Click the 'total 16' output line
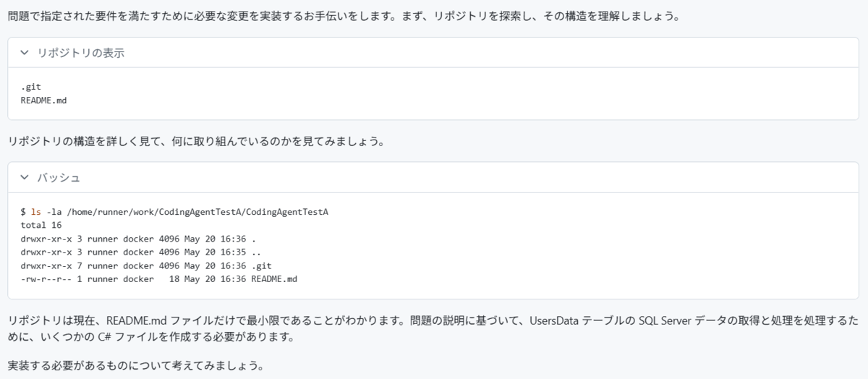Image resolution: width=868 pixels, height=379 pixels. pos(41,225)
